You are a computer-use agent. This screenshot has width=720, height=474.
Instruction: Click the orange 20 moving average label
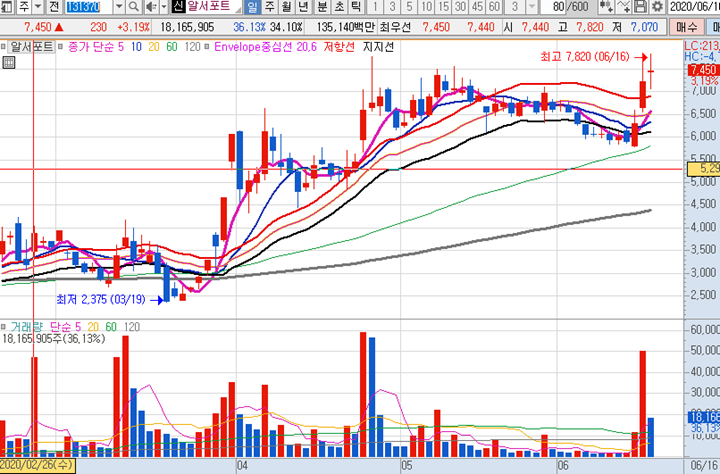[x=154, y=47]
